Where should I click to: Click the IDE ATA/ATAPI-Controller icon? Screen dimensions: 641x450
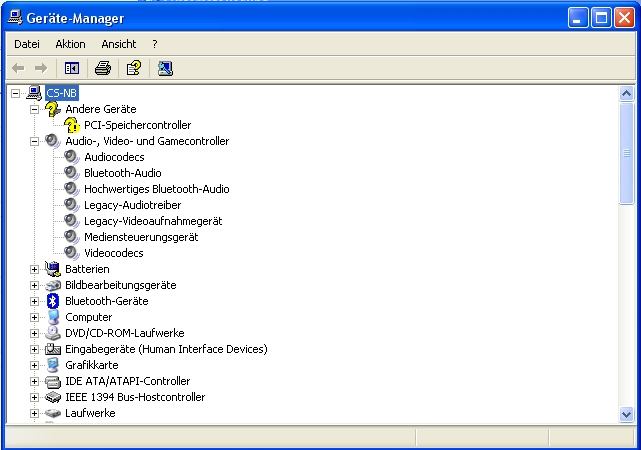(x=53, y=381)
